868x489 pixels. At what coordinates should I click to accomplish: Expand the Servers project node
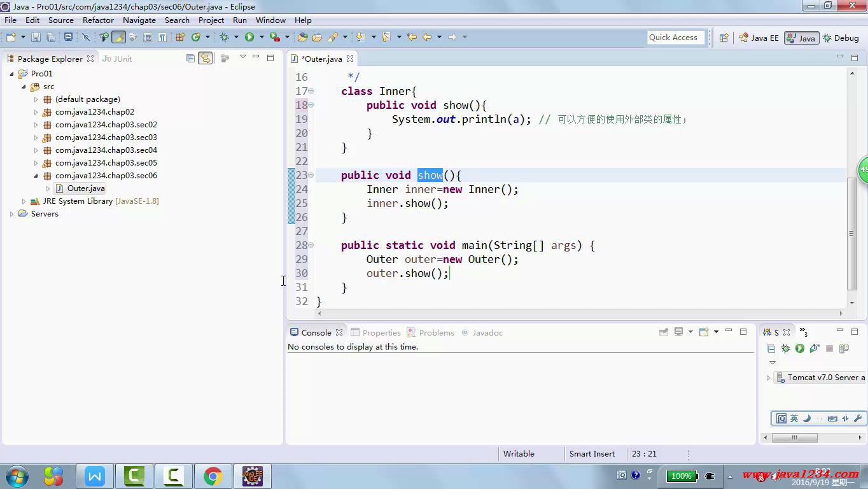[x=11, y=214]
